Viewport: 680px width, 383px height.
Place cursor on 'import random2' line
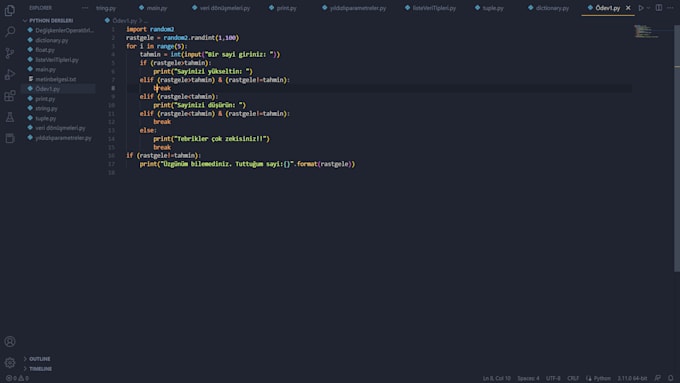[x=150, y=29]
